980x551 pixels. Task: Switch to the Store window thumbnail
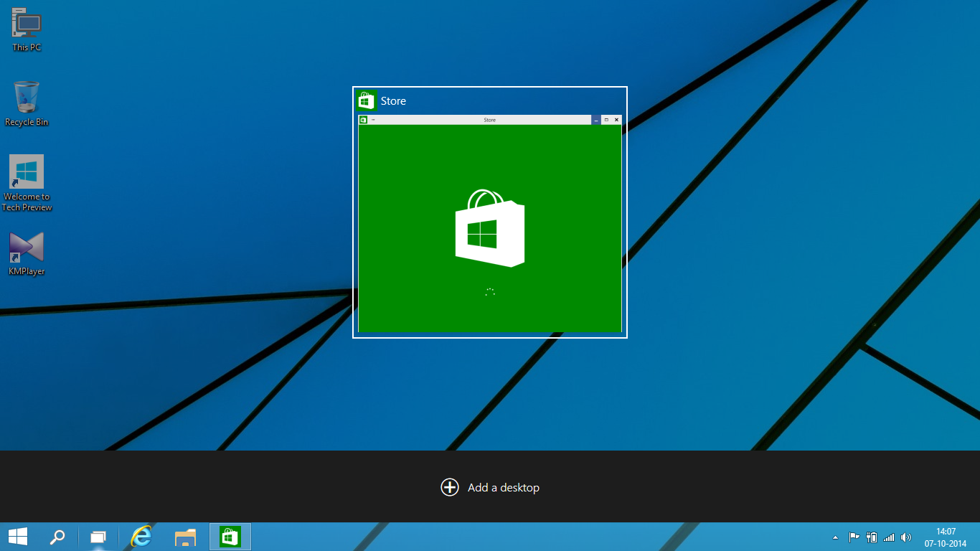pyautogui.click(x=490, y=212)
